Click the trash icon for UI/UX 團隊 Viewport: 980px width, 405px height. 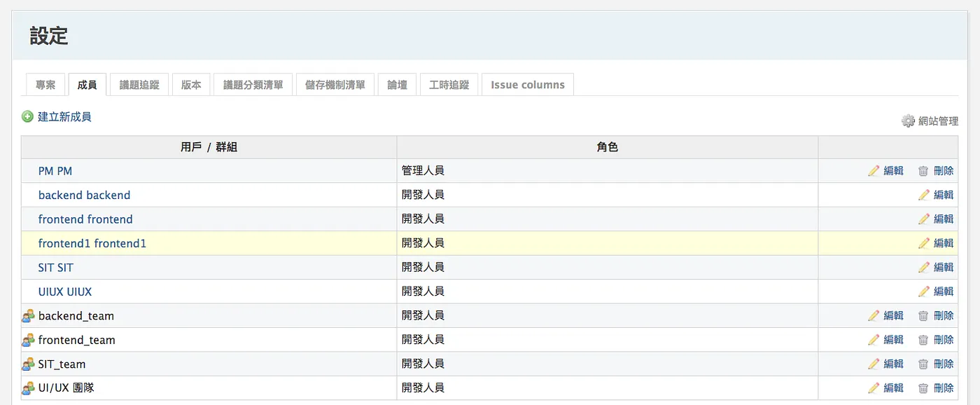pyautogui.click(x=923, y=387)
